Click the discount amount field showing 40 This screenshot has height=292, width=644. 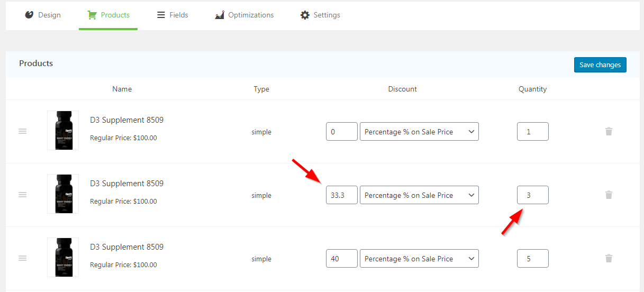pyautogui.click(x=341, y=259)
